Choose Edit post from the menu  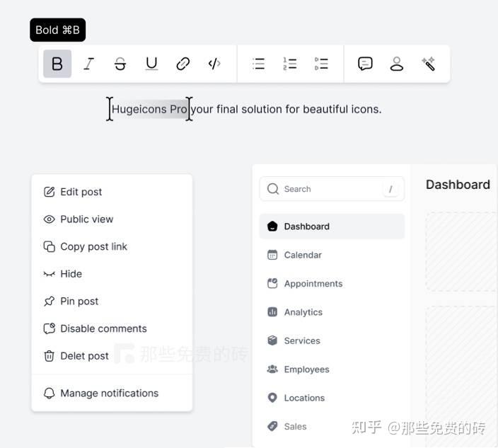[x=112, y=192]
